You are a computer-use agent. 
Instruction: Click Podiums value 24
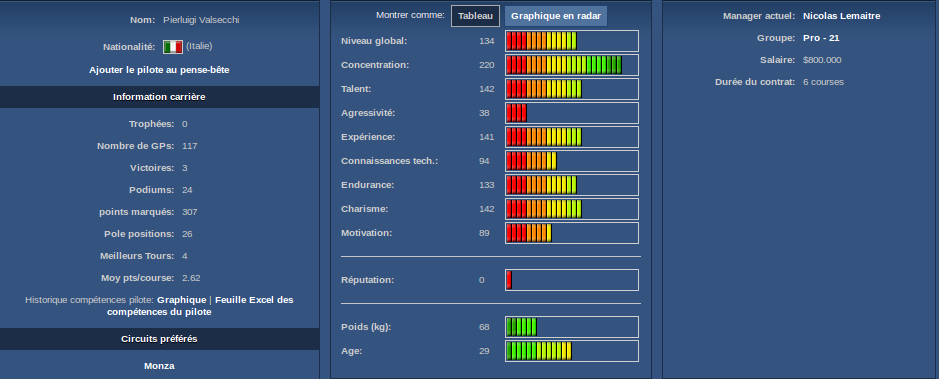click(187, 190)
